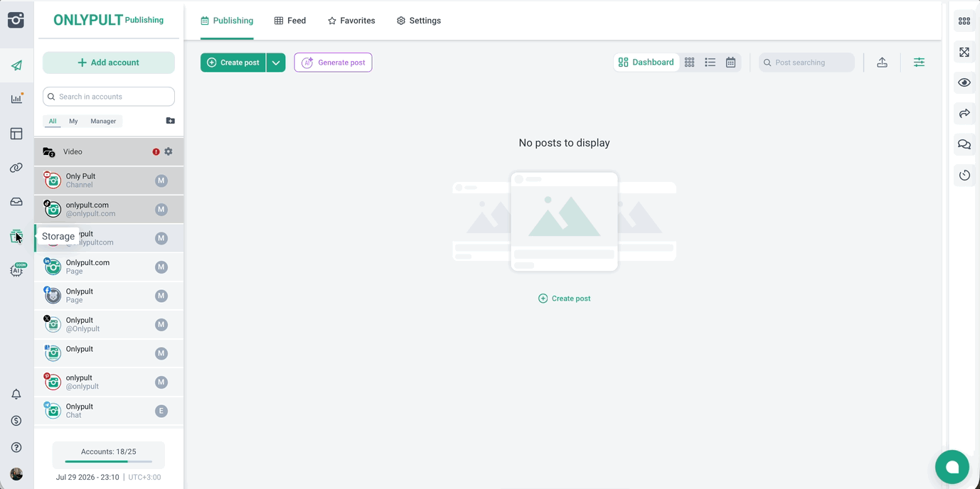The height and width of the screenshot is (489, 980).
Task: Open the live chat bubble button
Action: tap(952, 467)
